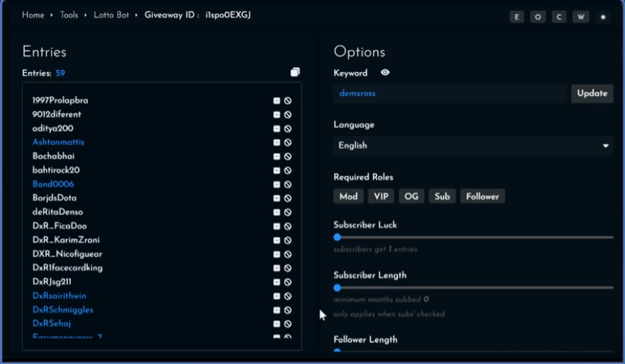Ban user 9012diferent with block icon
Image resolution: width=625 pixels, height=364 pixels.
288,115
